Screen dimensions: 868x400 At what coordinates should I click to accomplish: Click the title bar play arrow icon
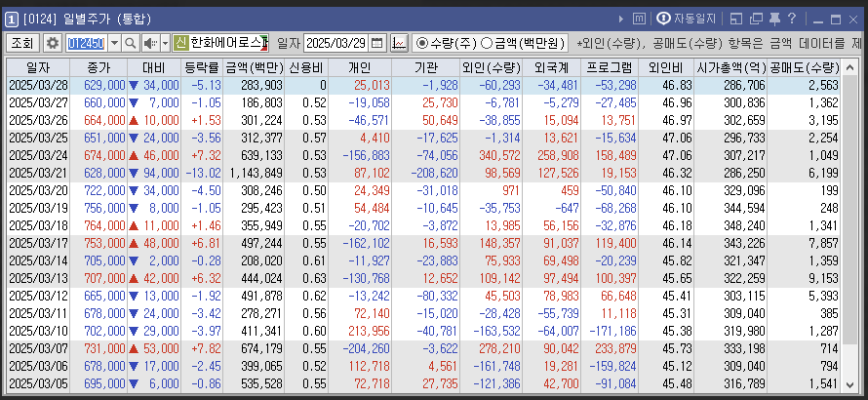pyautogui.click(x=621, y=20)
